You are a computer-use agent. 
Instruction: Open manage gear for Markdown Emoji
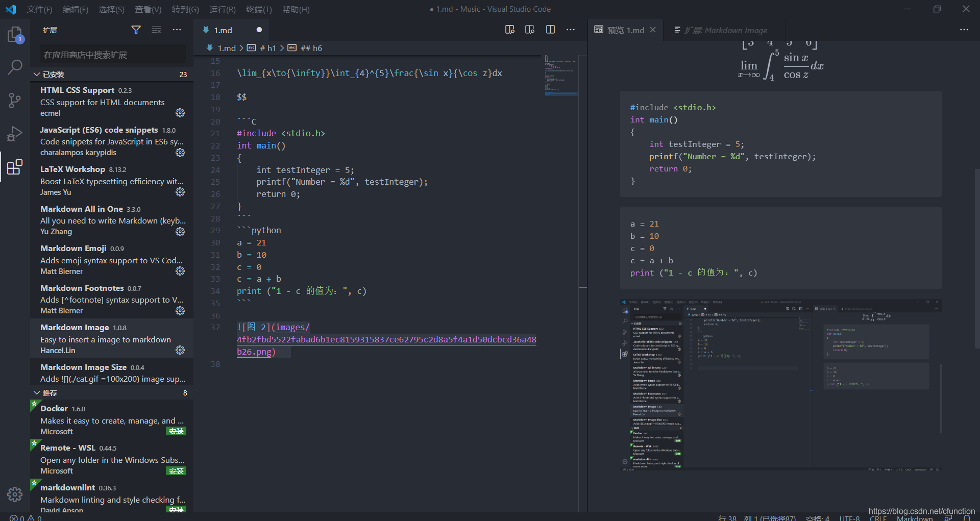pyautogui.click(x=180, y=271)
